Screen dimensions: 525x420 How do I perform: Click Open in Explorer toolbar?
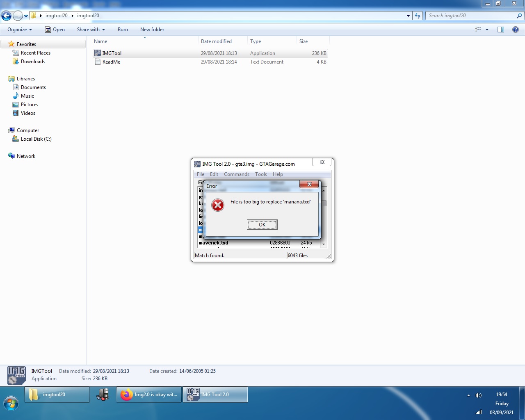(55, 30)
